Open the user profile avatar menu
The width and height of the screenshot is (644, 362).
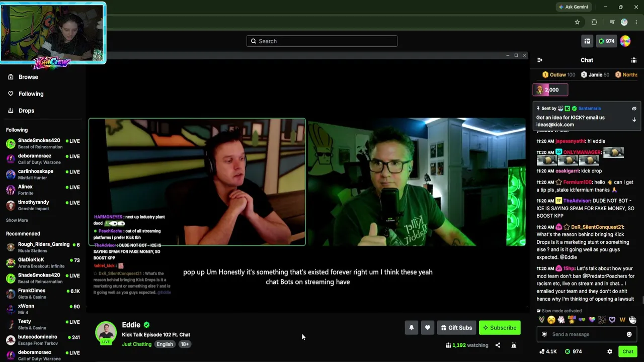[x=625, y=41]
